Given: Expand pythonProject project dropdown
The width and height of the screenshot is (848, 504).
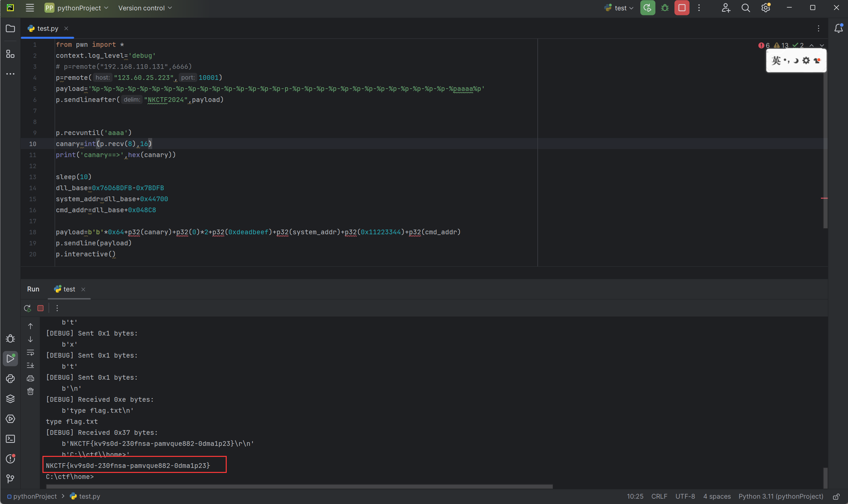Looking at the screenshot, I should click(77, 8).
